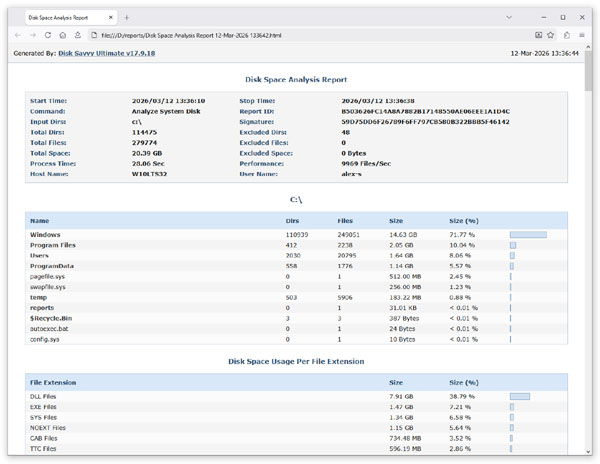600x464 pixels.
Task: Click the DLL Files extension row
Action: [43, 397]
